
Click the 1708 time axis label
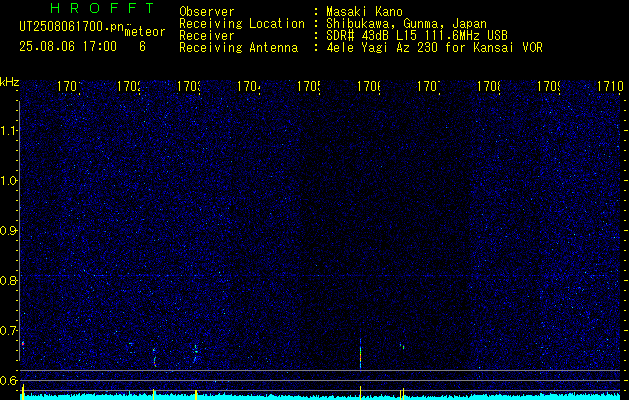[489, 86]
